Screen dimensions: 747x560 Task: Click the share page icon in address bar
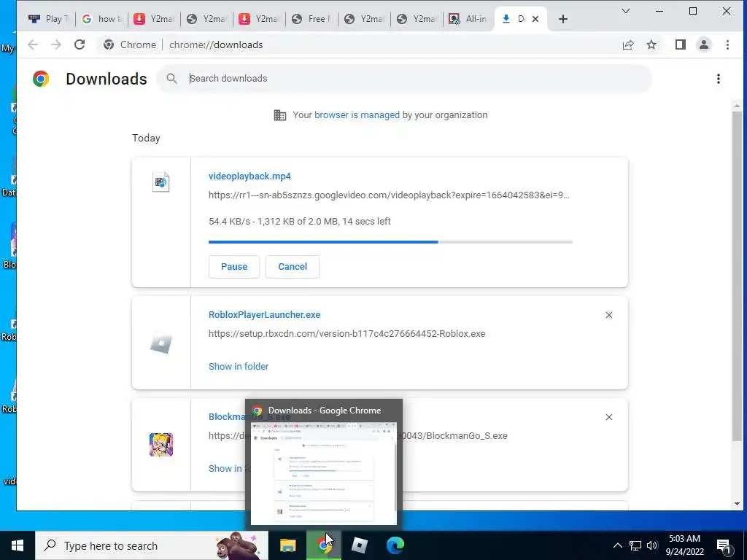628,44
